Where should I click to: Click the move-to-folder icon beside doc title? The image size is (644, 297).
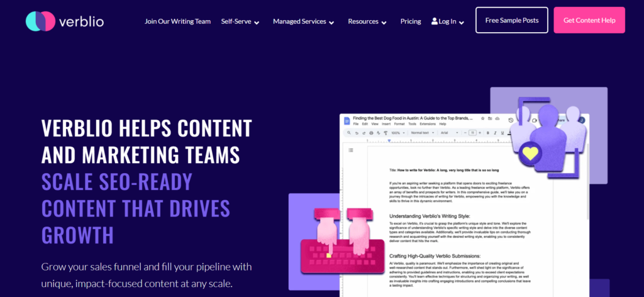[490, 118]
